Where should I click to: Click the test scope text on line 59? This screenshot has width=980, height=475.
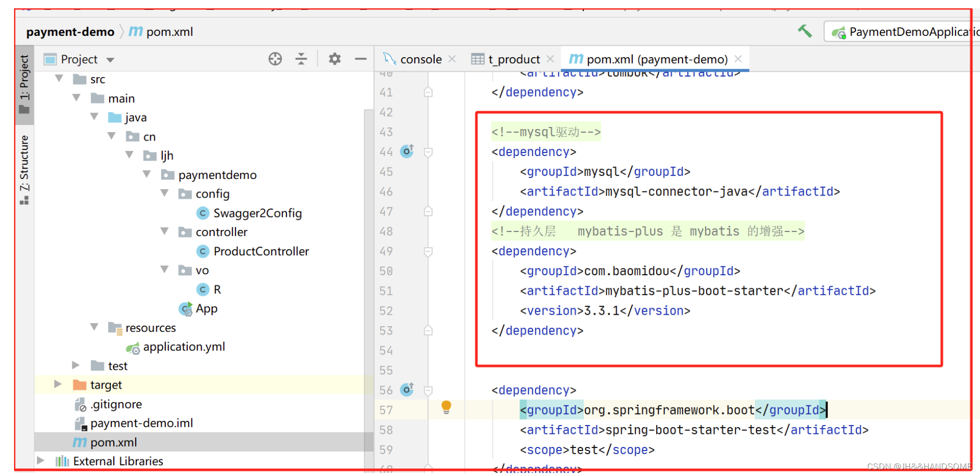pos(584,450)
